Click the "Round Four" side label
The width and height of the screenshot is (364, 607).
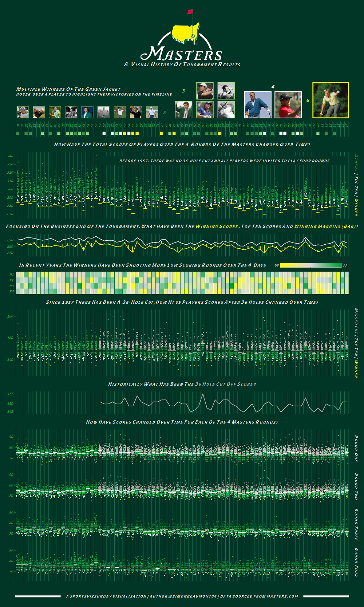pyautogui.click(x=356, y=562)
